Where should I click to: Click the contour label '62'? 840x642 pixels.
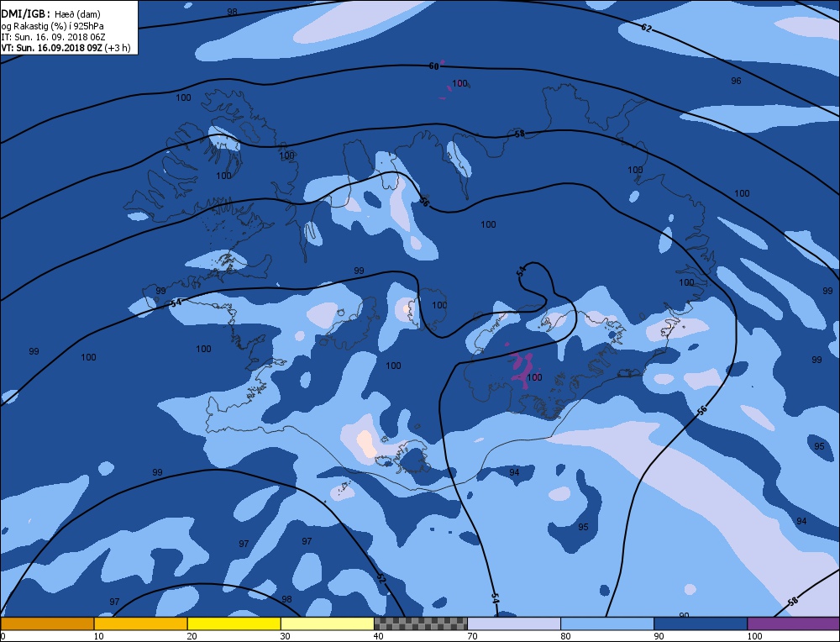coord(647,28)
